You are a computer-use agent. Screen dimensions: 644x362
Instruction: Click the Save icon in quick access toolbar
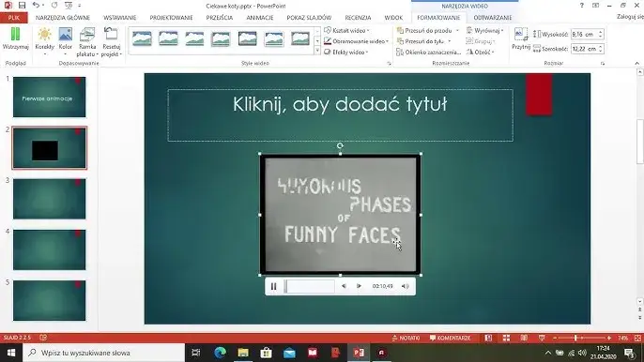point(22,6)
